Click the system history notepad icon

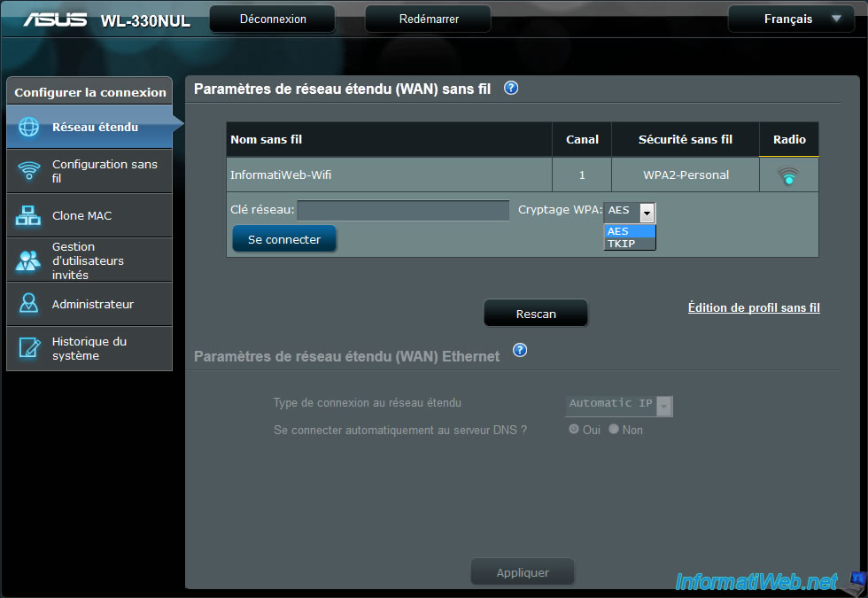click(29, 348)
